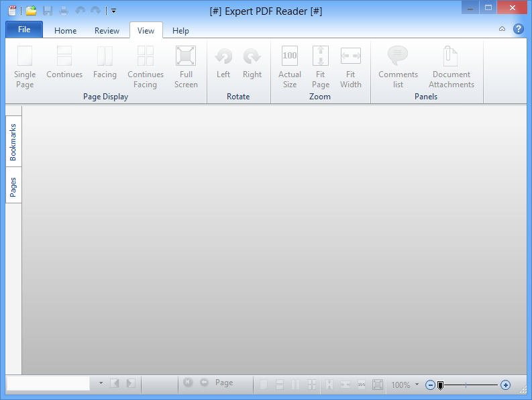Click the application logo icon in title bar
The image size is (532, 400).
click(x=12, y=11)
